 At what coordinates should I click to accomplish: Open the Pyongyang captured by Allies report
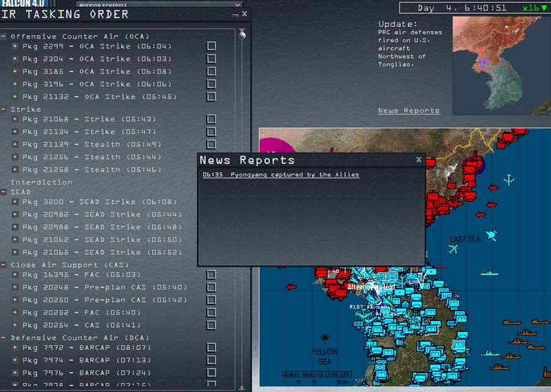pyautogui.click(x=281, y=175)
